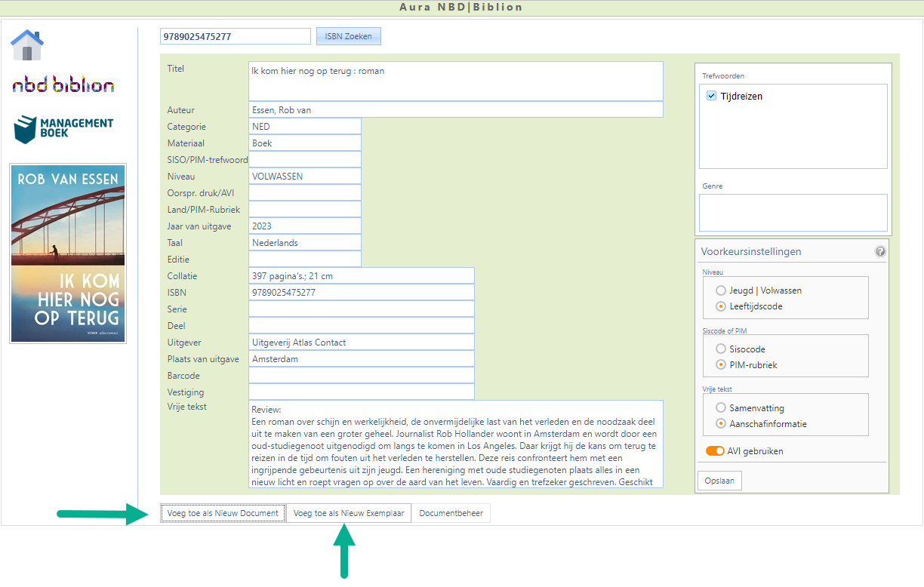924x587 pixels.
Task: Open the Documentbeheer tab
Action: click(451, 513)
